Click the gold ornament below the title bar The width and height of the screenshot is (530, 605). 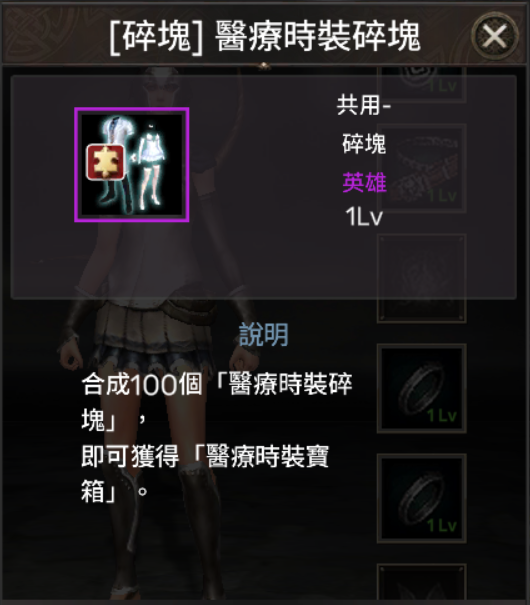click(x=264, y=67)
